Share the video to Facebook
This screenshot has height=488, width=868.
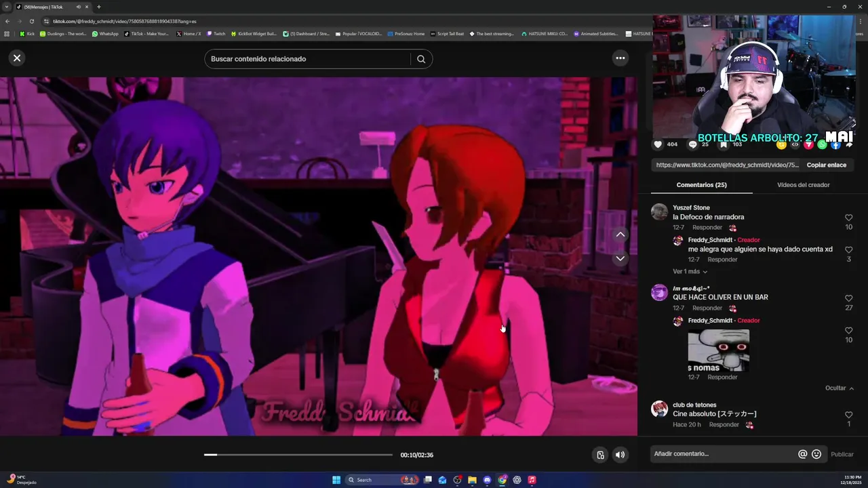(x=835, y=144)
